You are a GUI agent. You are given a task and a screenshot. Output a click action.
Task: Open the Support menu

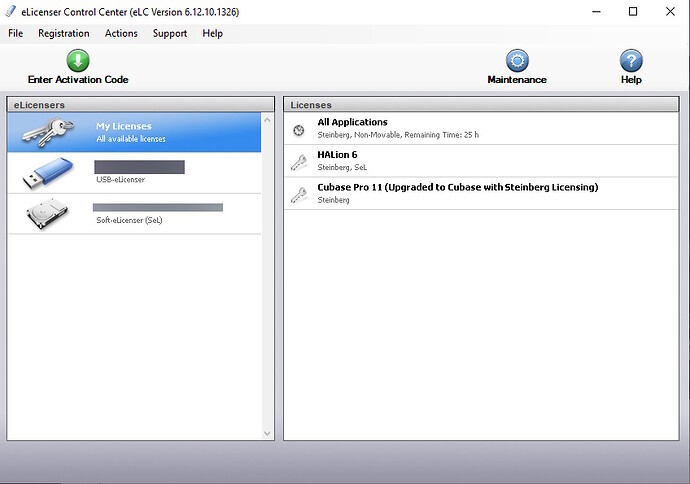point(170,33)
